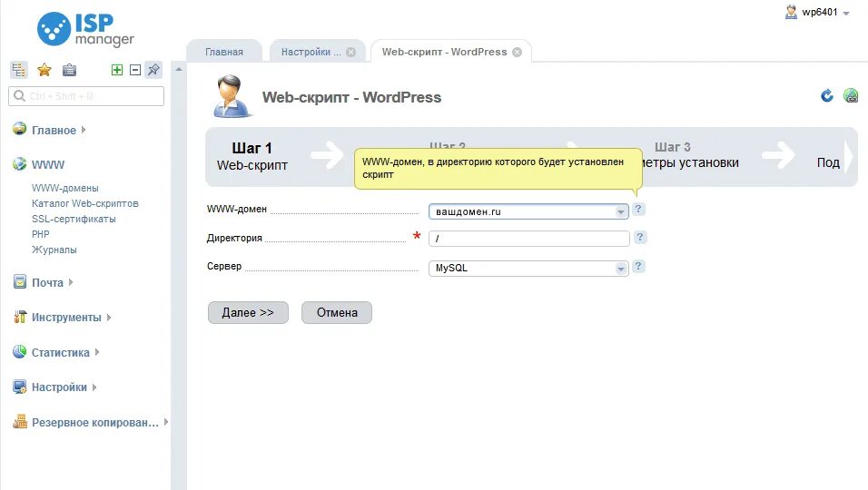The height and width of the screenshot is (490, 868).
Task: Open WWW-домены in sidebar
Action: tap(64, 188)
